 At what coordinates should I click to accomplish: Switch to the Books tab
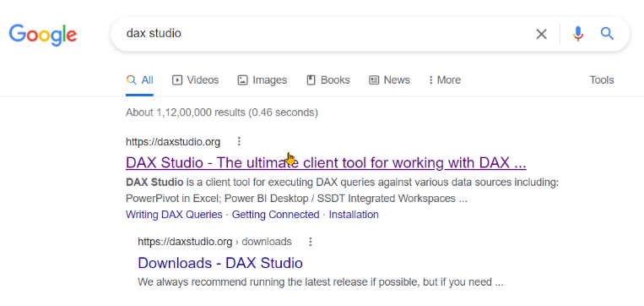click(x=328, y=79)
